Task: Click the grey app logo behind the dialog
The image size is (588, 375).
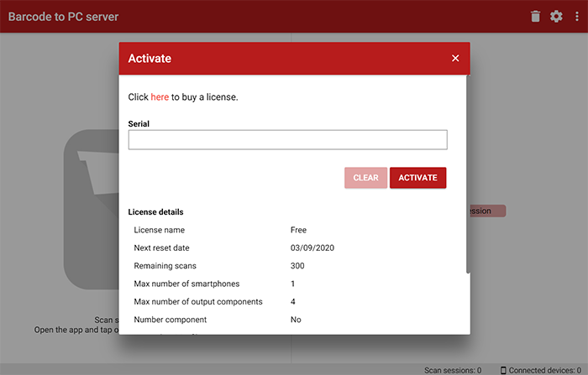Action: click(x=91, y=210)
